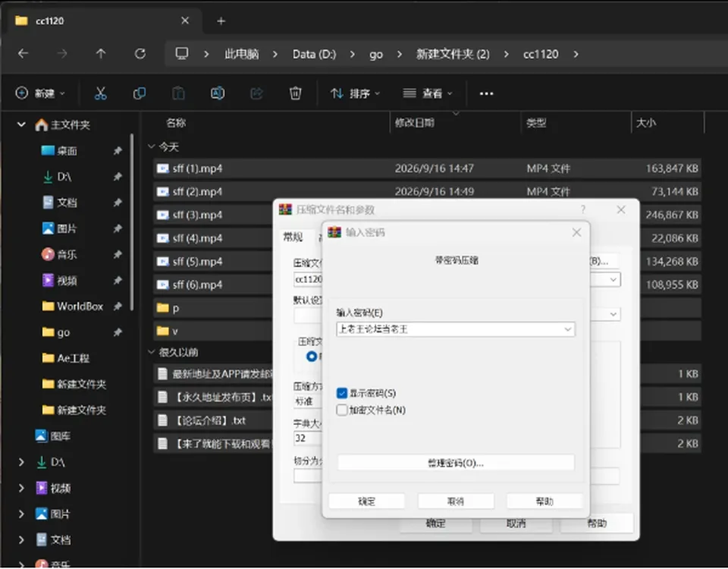
Task: Open the 查看 view dropdown
Action: click(x=427, y=93)
